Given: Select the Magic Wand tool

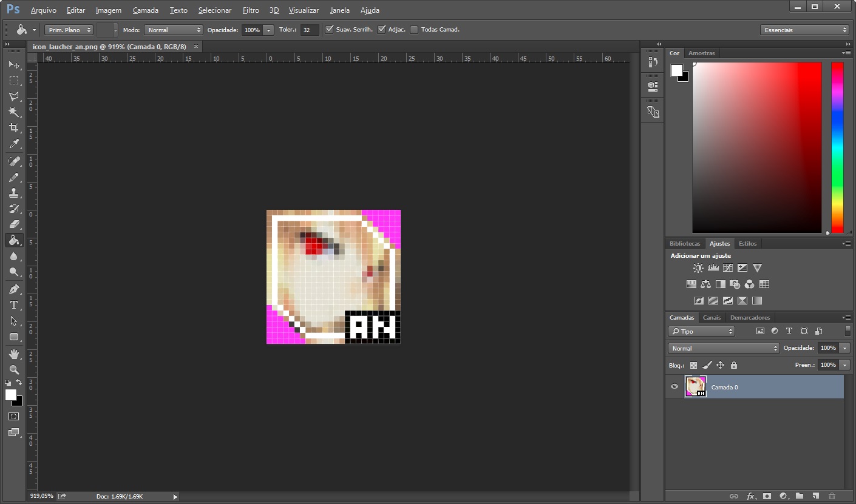Looking at the screenshot, I should (13, 112).
